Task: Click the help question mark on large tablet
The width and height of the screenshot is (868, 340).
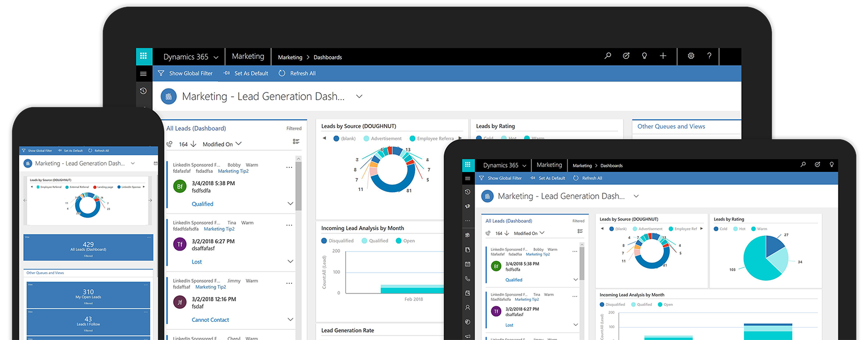Action: click(x=709, y=56)
